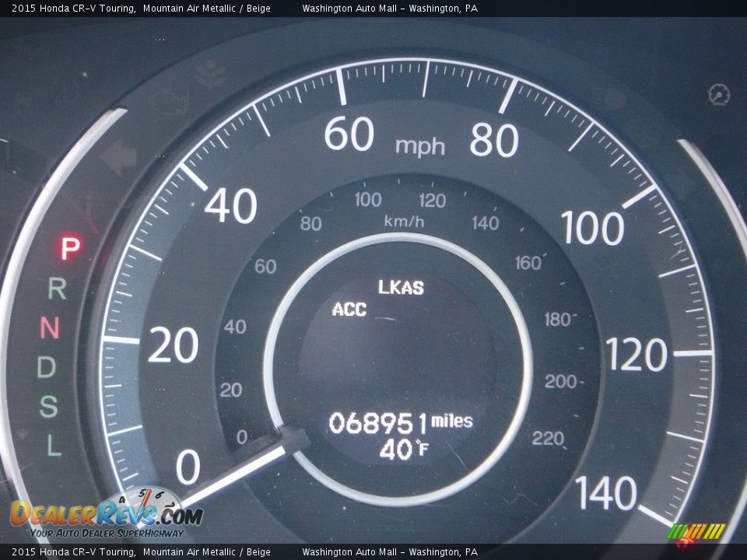Viewport: 747px width, 560px height.
Task: Click the 40°F outside temperature reading
Action: coord(404,449)
